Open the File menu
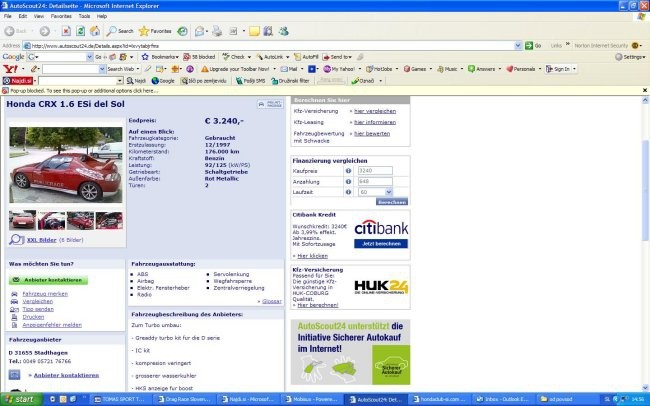This screenshot has width=650, height=406. 7,16
